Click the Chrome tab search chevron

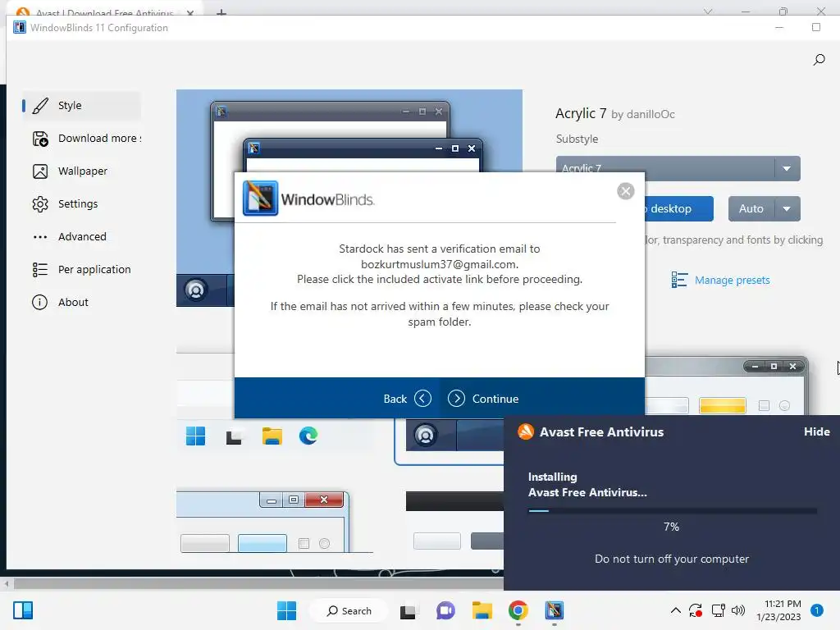(708, 11)
